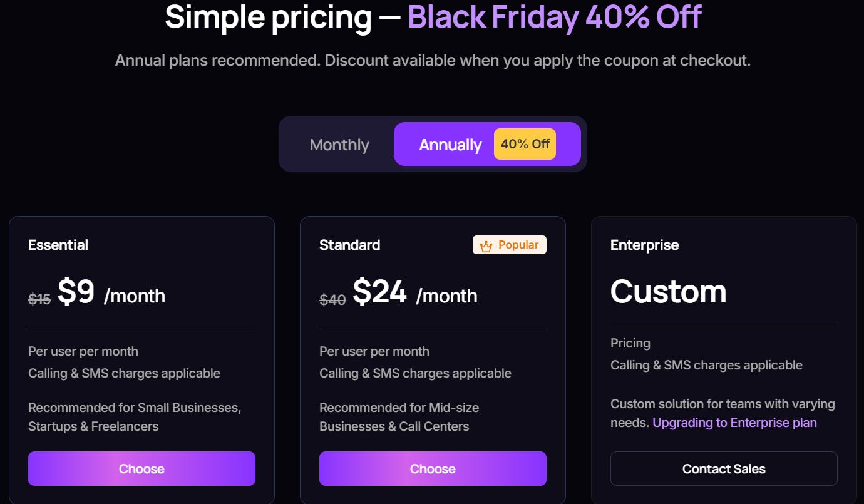
Task: Select the Essential plan heading
Action: pos(58,245)
